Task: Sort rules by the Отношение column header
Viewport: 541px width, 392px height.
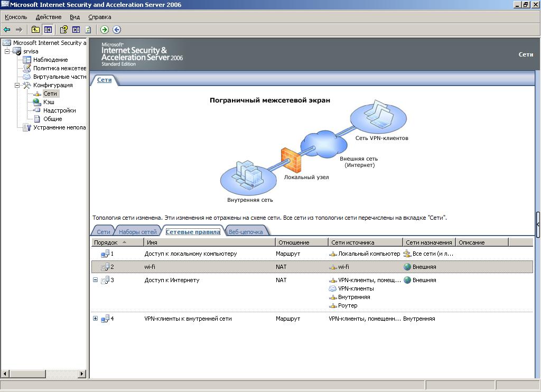Action: click(x=301, y=242)
